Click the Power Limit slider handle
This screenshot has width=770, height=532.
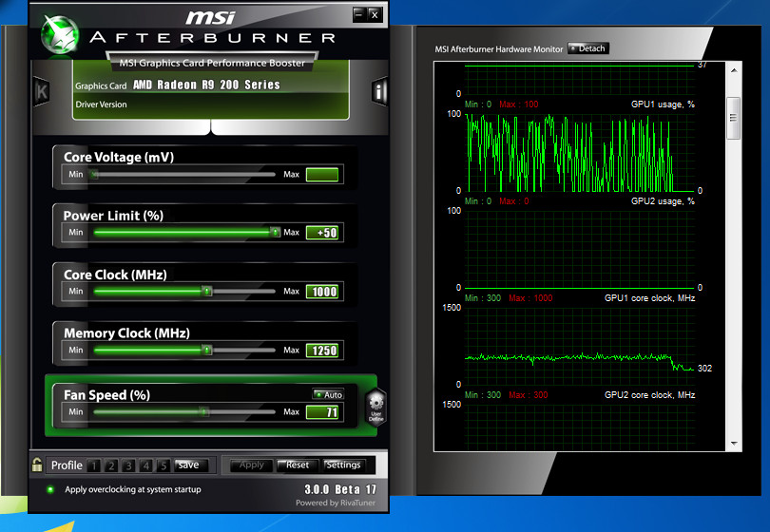pyautogui.click(x=275, y=232)
